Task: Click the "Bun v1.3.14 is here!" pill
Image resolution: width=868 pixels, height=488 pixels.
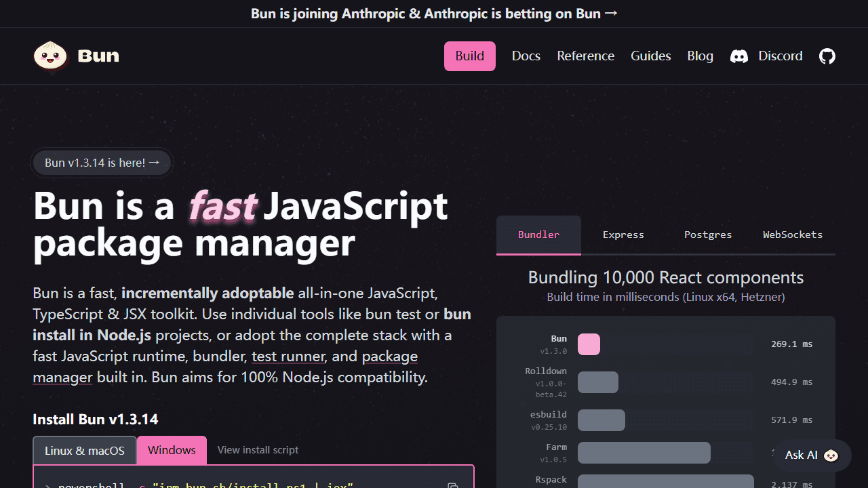Action: (102, 163)
